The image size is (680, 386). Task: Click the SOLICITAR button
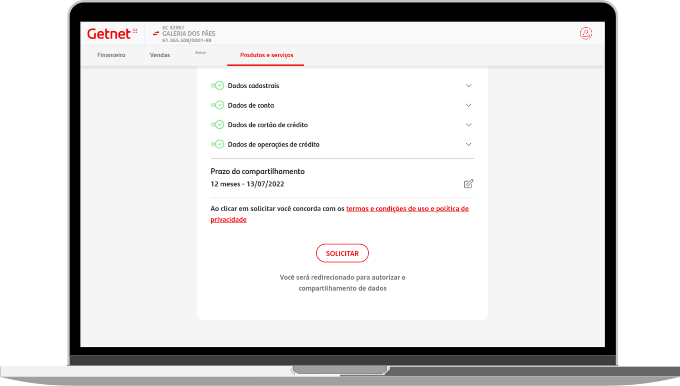pyautogui.click(x=342, y=253)
